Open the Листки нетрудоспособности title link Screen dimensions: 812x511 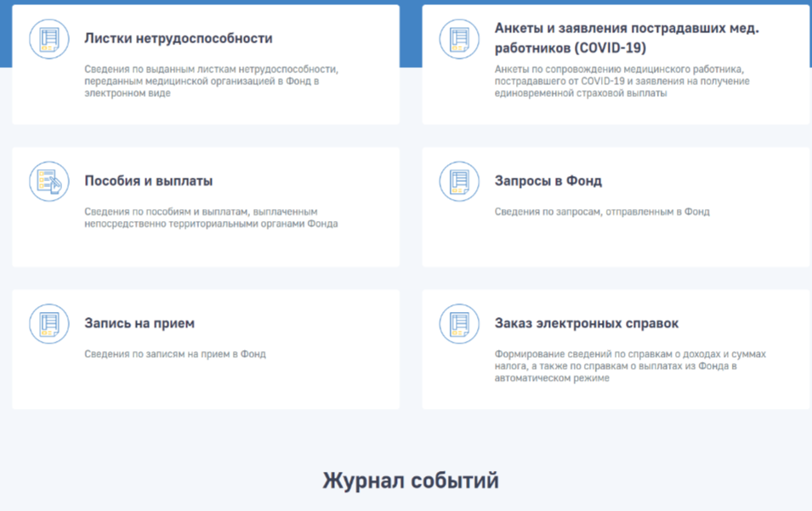[179, 38]
